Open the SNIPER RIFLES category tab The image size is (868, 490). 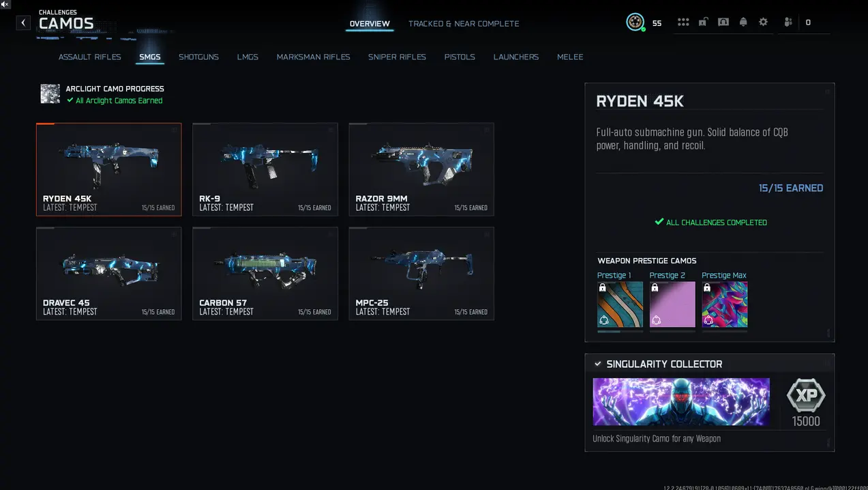(x=397, y=57)
